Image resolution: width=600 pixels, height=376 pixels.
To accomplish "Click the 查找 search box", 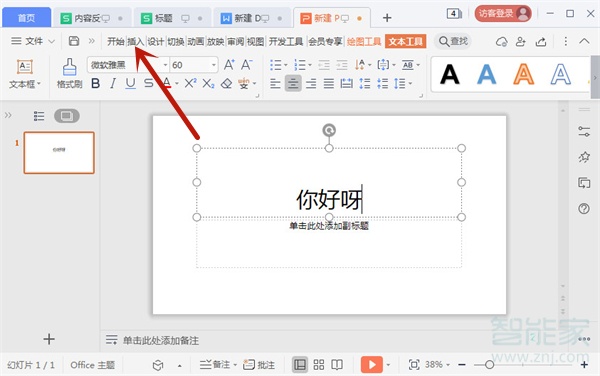I will point(453,41).
